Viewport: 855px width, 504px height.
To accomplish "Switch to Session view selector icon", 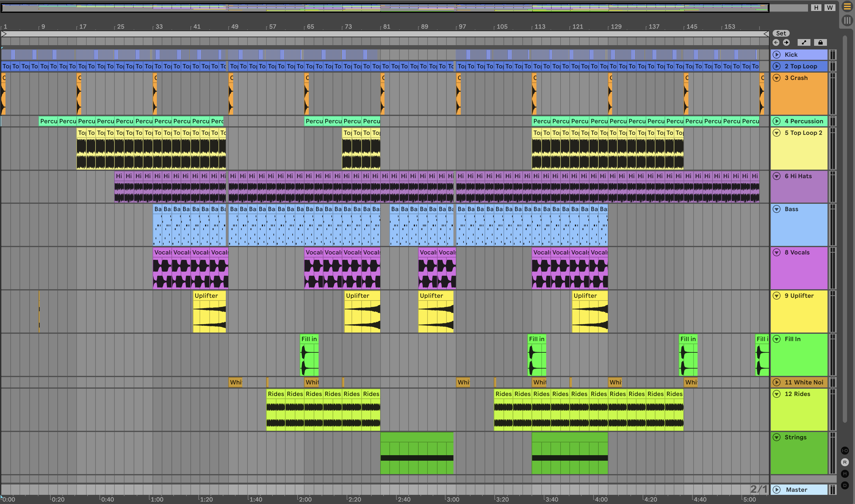I will tap(847, 21).
